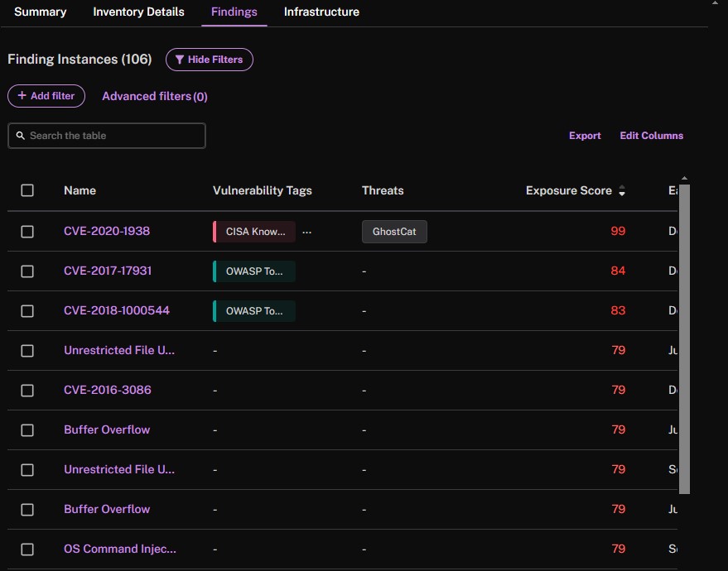Click the Finding Instances (106) heading
Screen dimensions: 728x571
coord(80,60)
